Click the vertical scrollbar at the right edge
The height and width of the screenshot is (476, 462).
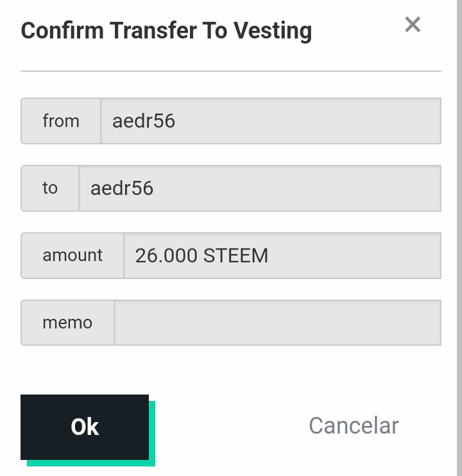point(459,238)
